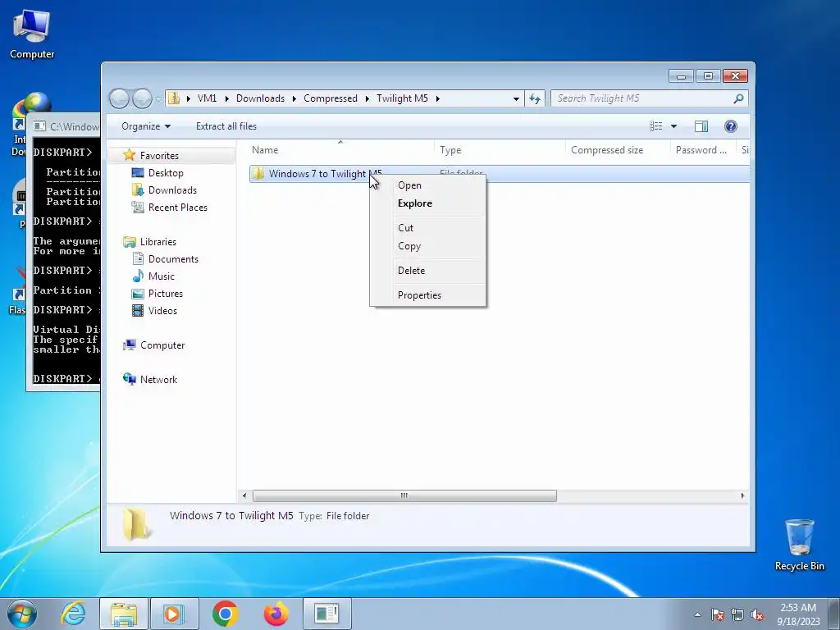Click Windows Explorer taskbar icon
Viewport: 840px width, 630px height.
point(124,614)
